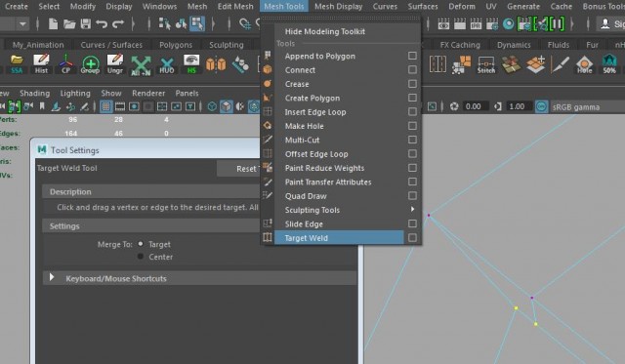The height and width of the screenshot is (364, 625).
Task: Click the SSA shelf icon
Action: [x=17, y=65]
